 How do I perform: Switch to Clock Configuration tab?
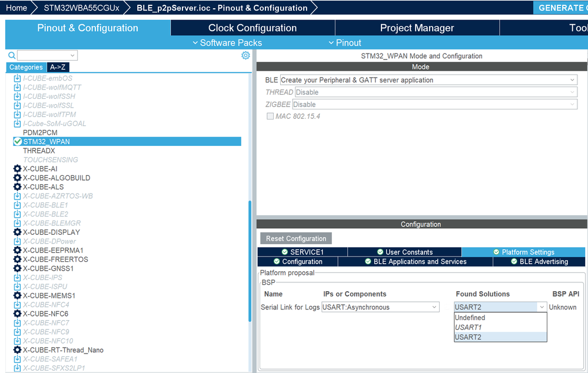click(253, 28)
